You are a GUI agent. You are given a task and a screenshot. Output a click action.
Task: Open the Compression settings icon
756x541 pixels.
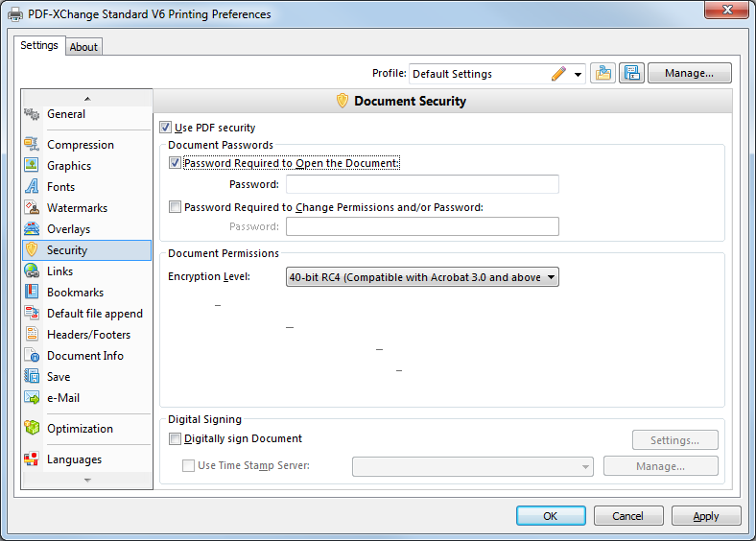coord(32,144)
